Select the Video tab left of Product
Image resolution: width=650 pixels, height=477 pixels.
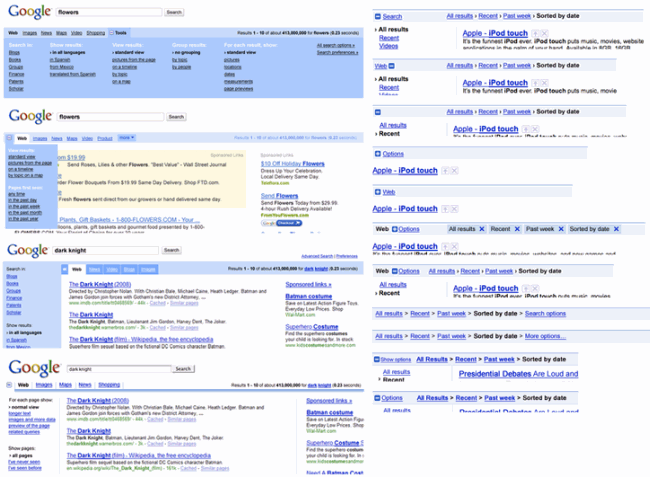tap(87, 138)
